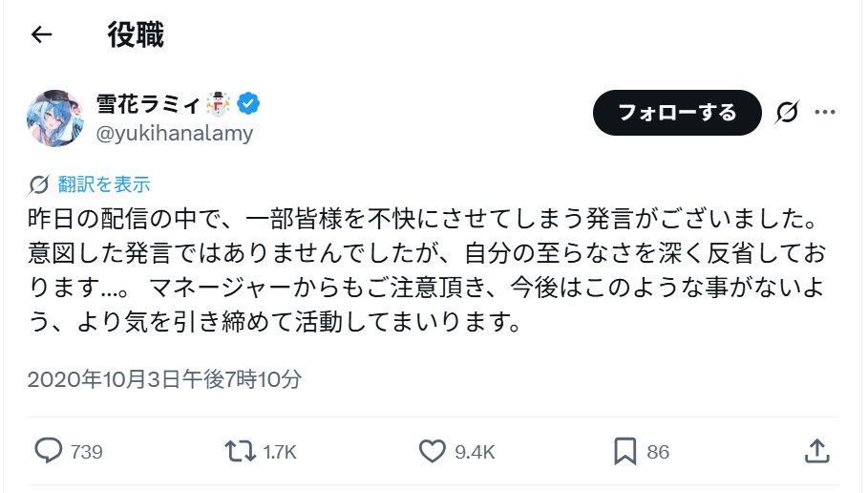This screenshot has height=493, width=868.
Task: Click the Grok icon beside the follow button
Action: (788, 113)
